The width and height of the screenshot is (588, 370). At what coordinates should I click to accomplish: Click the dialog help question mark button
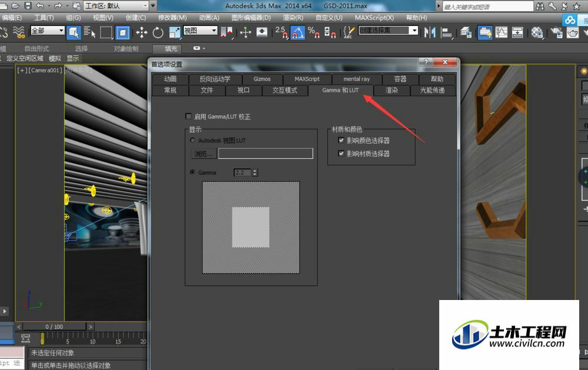coord(426,62)
